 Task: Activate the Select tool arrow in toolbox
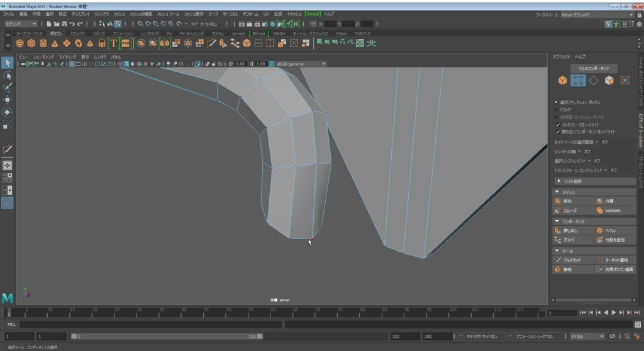8,62
